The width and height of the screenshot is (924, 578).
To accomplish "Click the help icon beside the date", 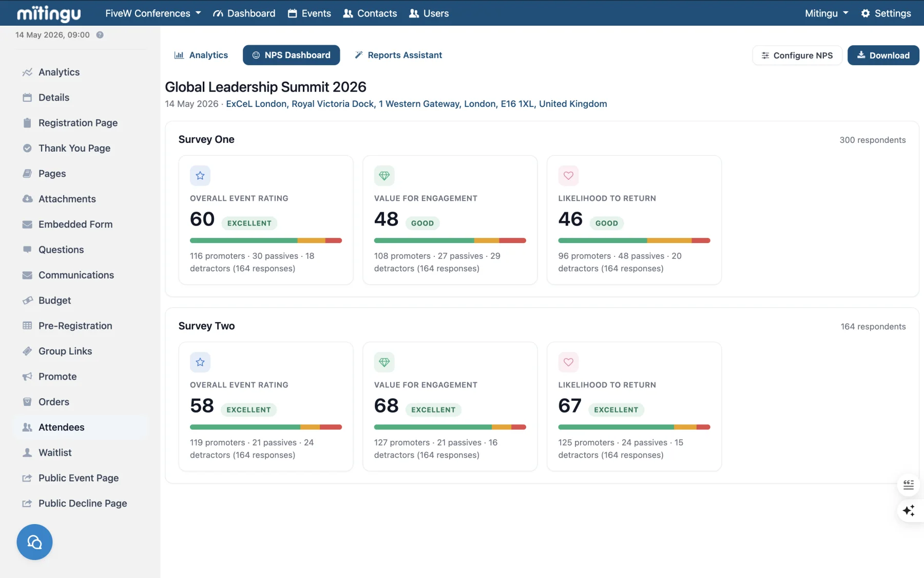I will (x=100, y=35).
